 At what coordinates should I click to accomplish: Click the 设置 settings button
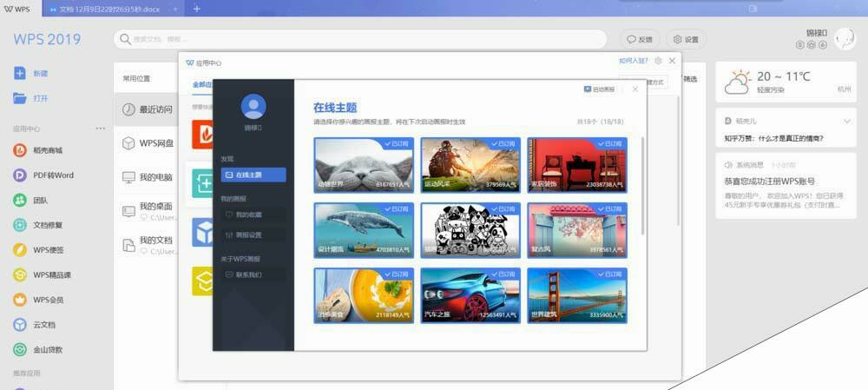(686, 39)
